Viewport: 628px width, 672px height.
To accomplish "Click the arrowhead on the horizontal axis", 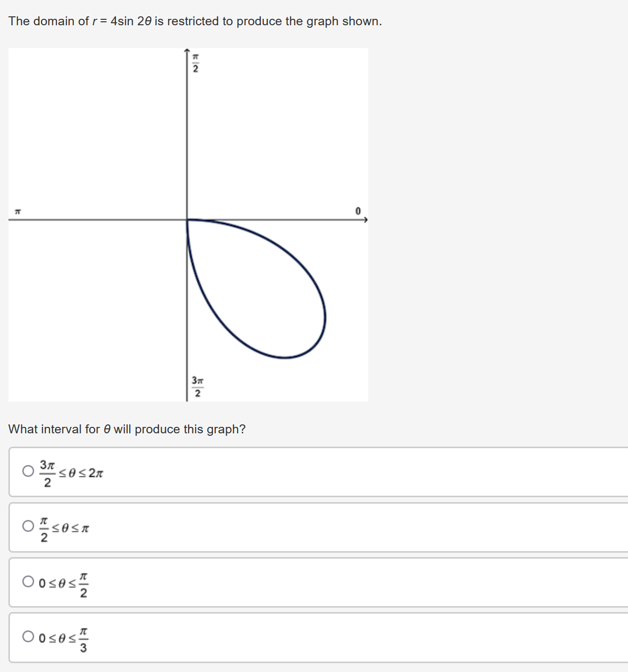I will click(366, 220).
